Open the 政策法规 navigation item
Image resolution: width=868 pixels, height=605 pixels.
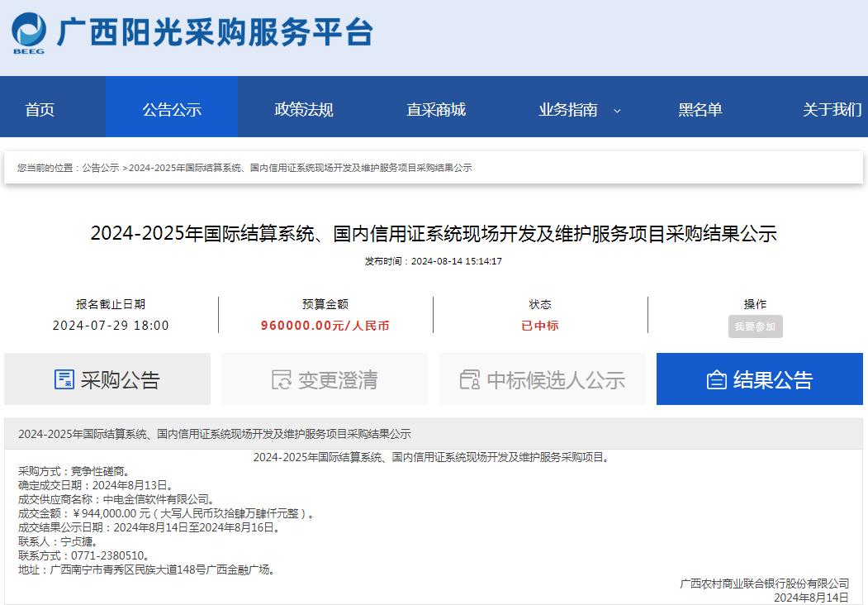click(x=304, y=109)
